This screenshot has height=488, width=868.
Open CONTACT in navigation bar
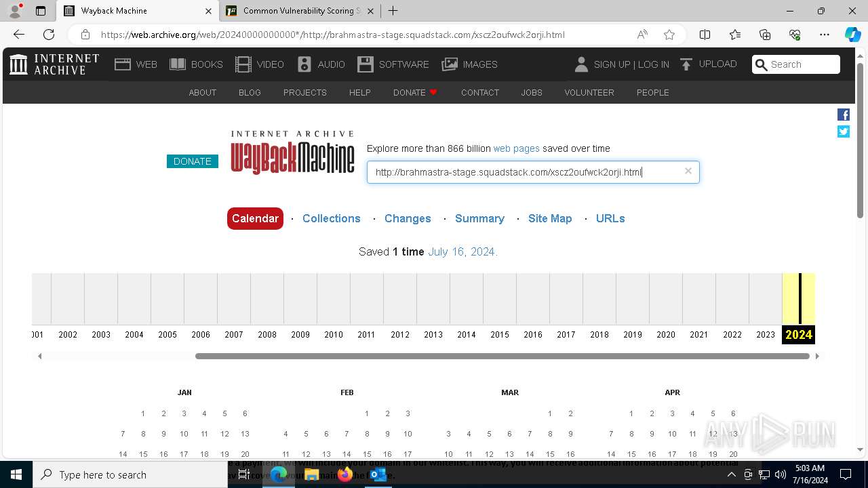point(480,92)
